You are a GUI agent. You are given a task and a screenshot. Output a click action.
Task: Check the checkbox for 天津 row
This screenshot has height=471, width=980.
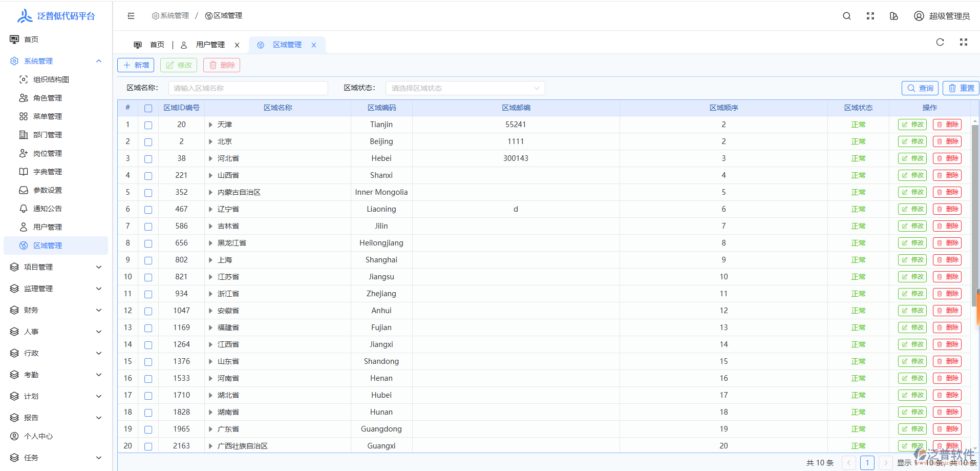148,125
